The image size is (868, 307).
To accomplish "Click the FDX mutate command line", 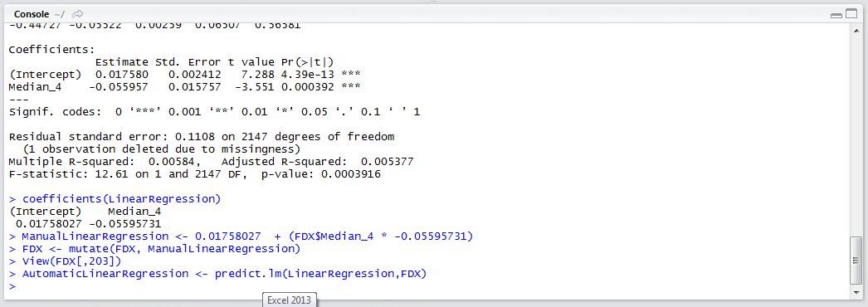I will (x=154, y=249).
